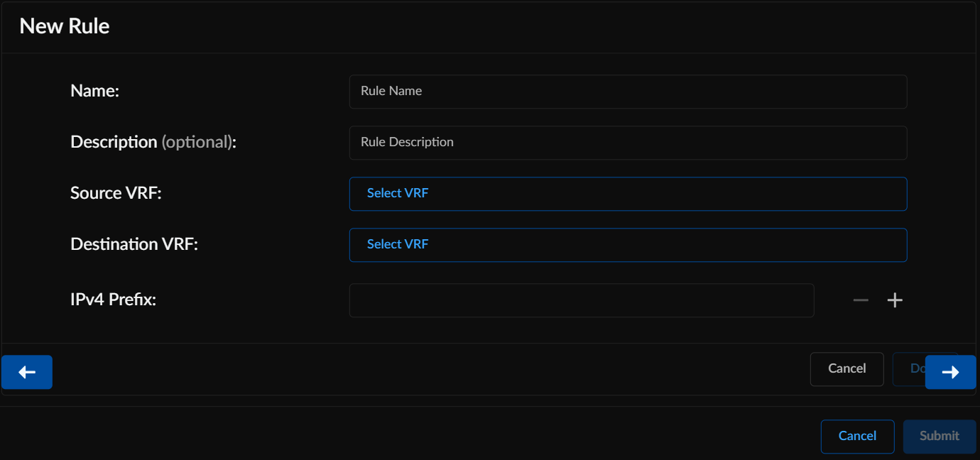Submit the new rule
Viewport: 980px width, 460px height.
pos(939,436)
